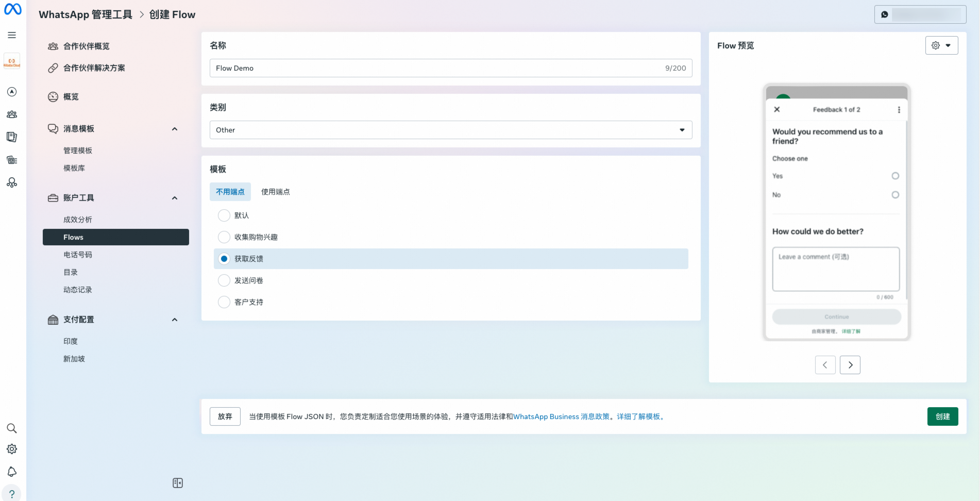Click the green 创建 button
The image size is (980, 501).
coord(943,416)
